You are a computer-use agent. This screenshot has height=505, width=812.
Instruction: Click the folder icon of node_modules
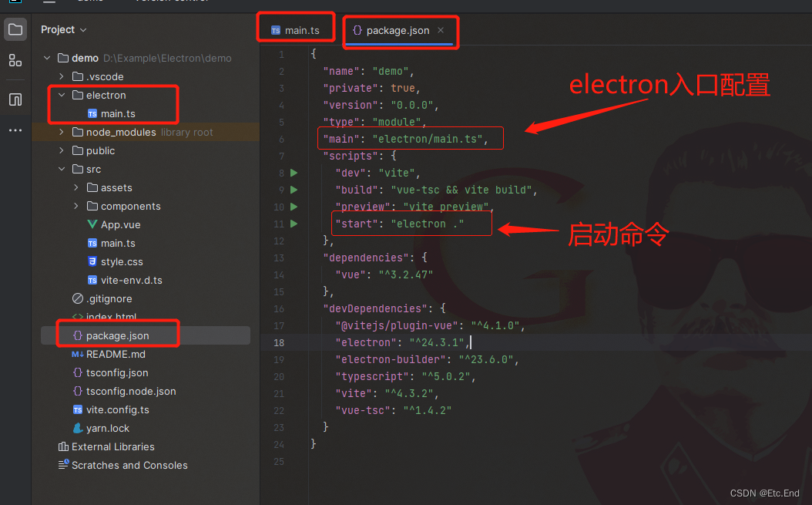pos(78,132)
